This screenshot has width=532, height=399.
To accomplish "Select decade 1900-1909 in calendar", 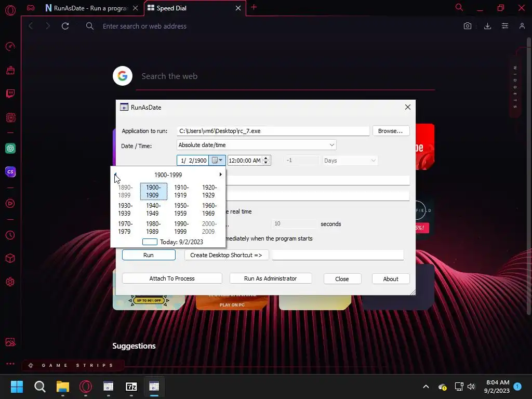I will coord(153,191).
